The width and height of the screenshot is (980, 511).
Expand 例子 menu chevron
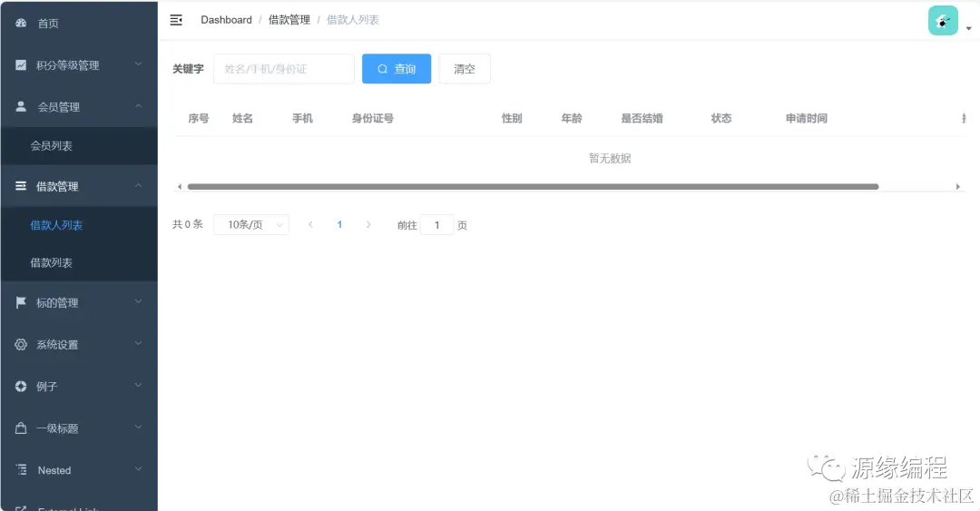pos(138,385)
